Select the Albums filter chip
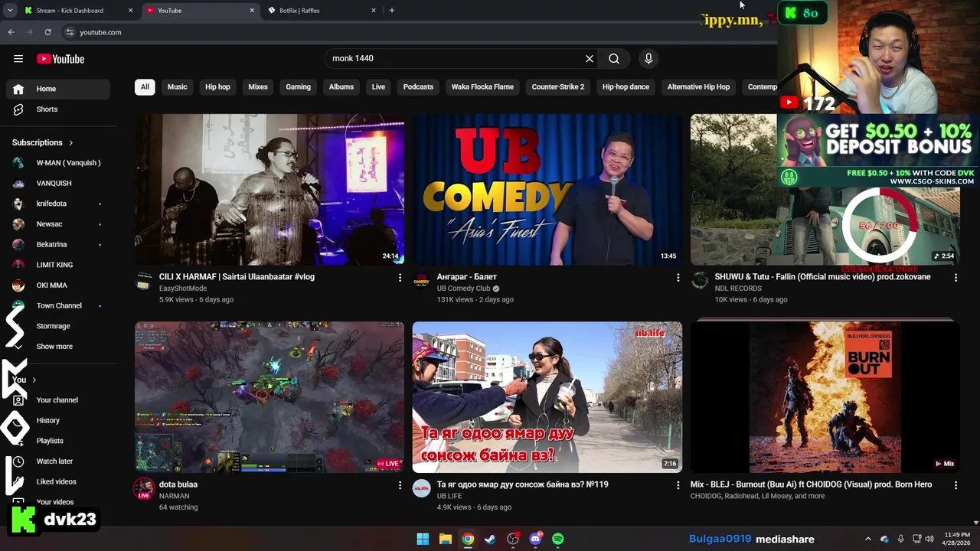 point(341,86)
